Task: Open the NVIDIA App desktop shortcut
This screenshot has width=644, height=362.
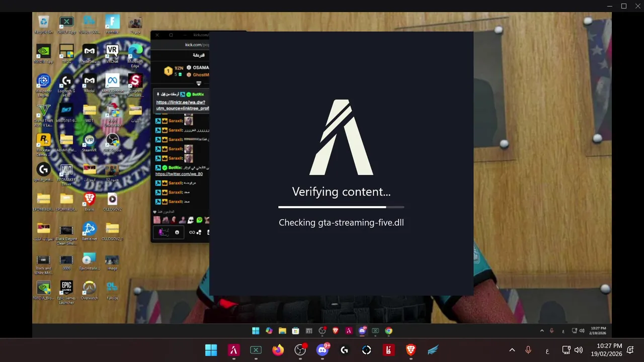Action: [x=43, y=54]
